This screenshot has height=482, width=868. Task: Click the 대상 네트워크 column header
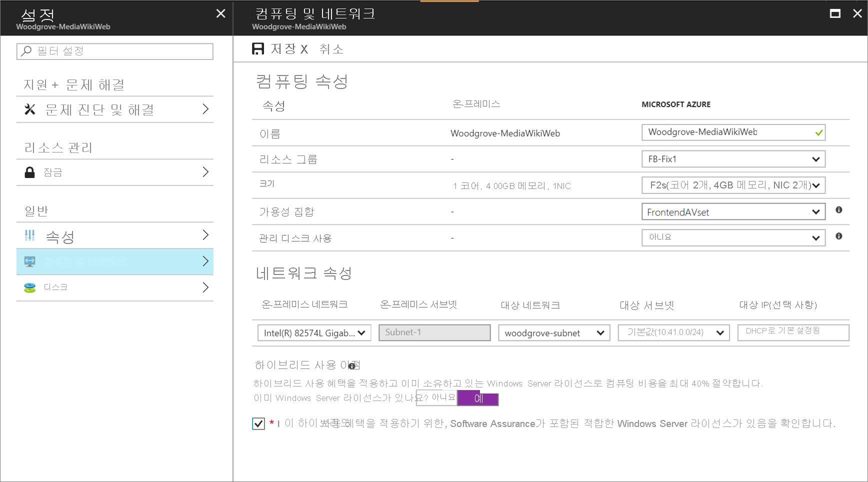coord(530,305)
